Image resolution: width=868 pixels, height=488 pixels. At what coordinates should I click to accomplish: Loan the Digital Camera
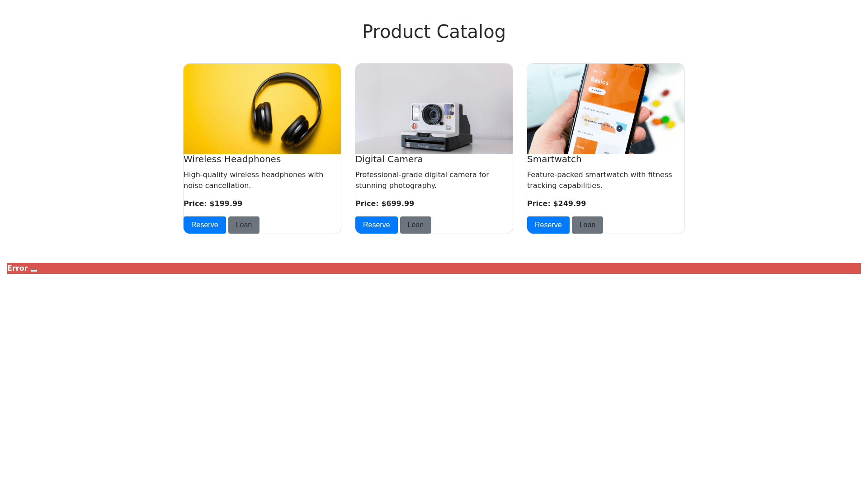point(415,225)
